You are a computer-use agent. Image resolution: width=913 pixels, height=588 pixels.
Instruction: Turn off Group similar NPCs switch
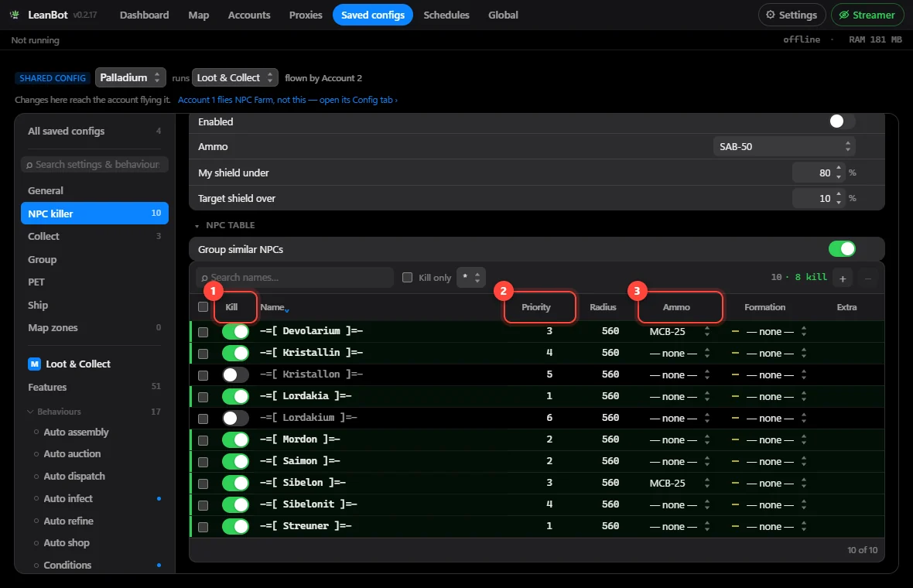(x=842, y=248)
